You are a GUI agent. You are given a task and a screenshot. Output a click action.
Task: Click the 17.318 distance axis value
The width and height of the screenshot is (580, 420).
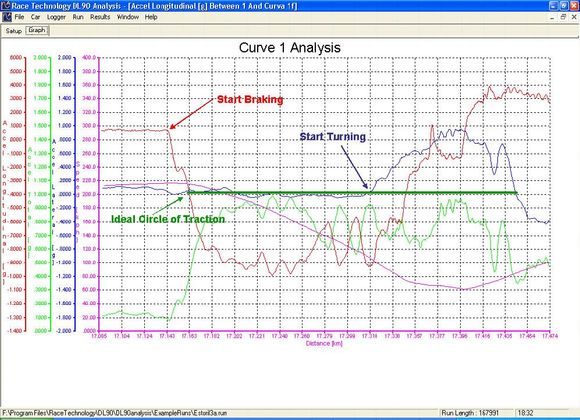(x=370, y=336)
